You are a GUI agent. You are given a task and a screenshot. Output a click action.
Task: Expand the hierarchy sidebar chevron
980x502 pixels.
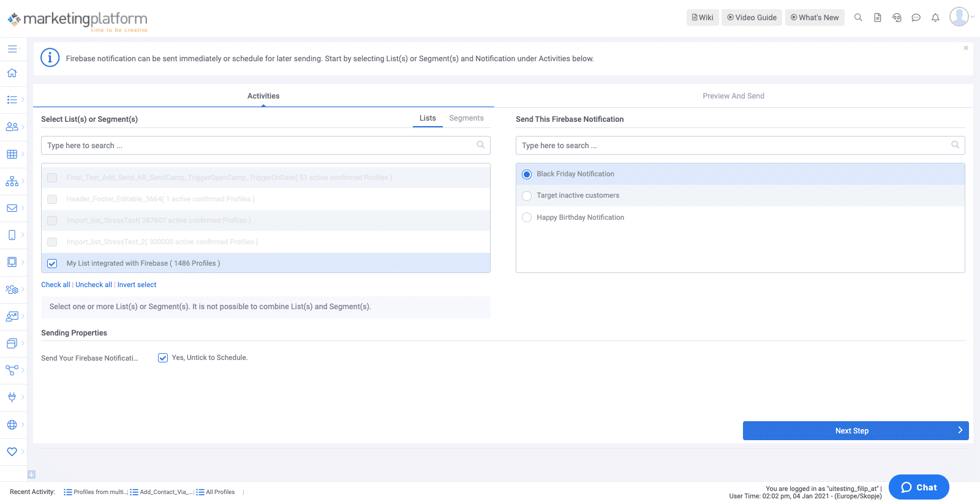[x=23, y=181]
